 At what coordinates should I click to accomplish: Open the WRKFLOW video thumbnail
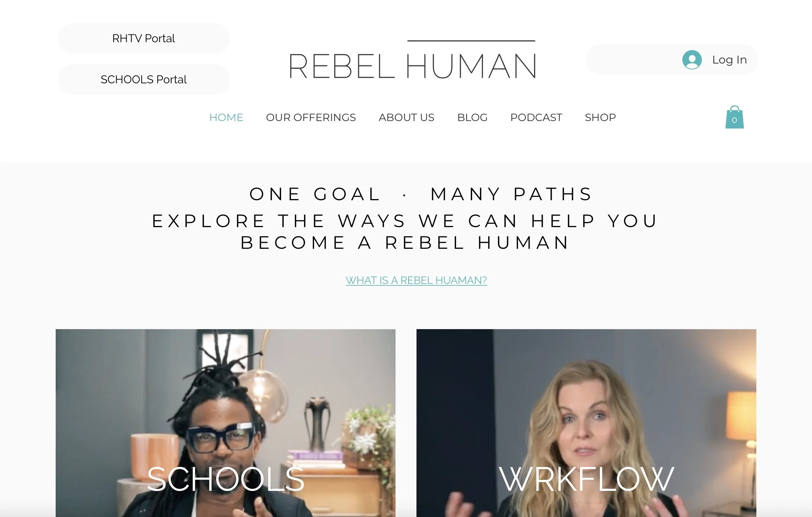pos(586,423)
